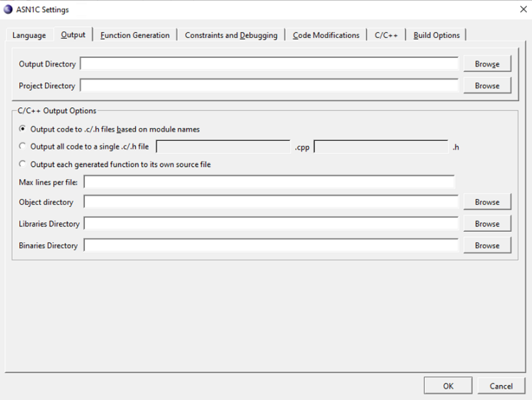Click the Object directory text field
The width and height of the screenshot is (532, 400).
(x=271, y=202)
